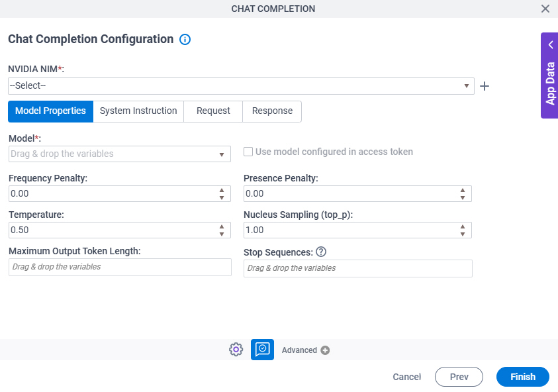
Task: Switch to the System Instruction tab
Action: [138, 111]
